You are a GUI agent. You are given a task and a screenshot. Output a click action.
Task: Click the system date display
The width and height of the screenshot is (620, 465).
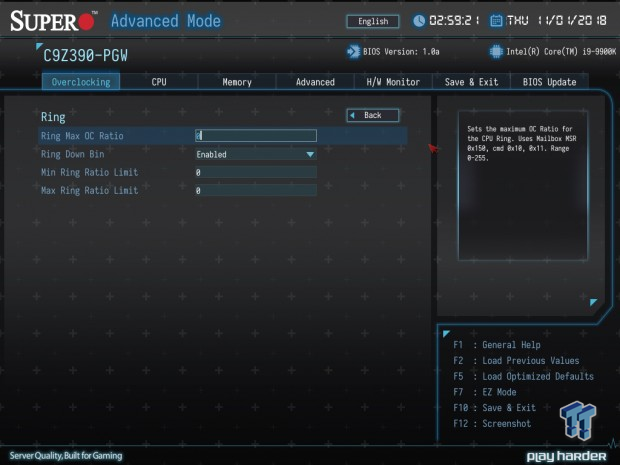(x=557, y=21)
